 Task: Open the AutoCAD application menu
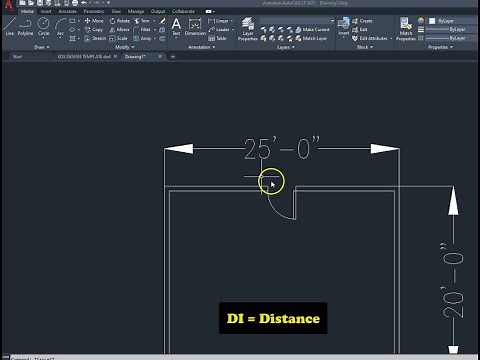click(9, 5)
